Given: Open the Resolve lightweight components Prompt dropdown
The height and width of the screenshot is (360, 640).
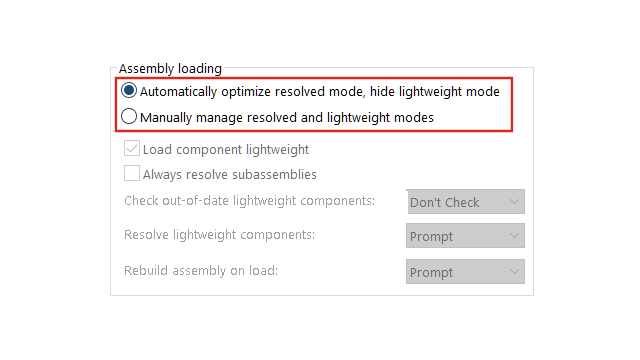Looking at the screenshot, I should 465,236.
